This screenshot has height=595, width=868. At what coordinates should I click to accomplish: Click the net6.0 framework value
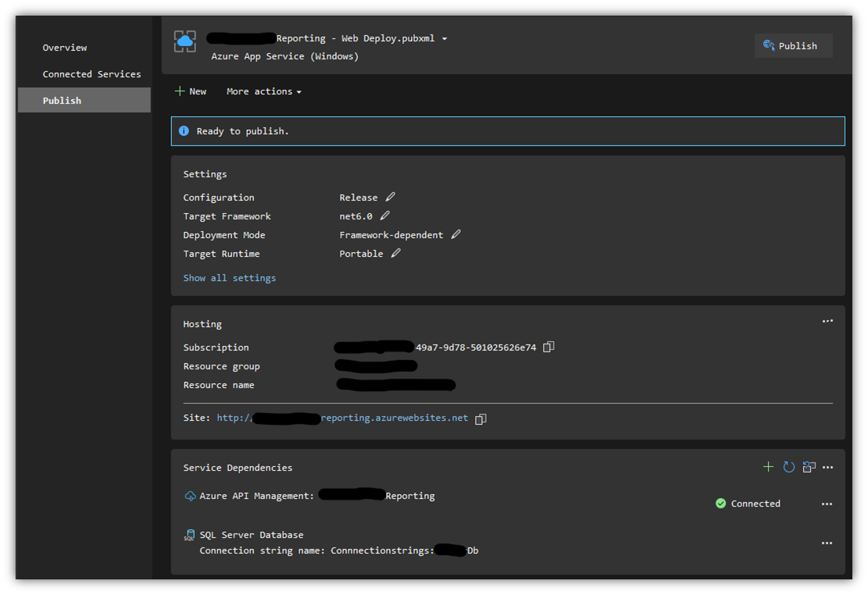pos(355,216)
